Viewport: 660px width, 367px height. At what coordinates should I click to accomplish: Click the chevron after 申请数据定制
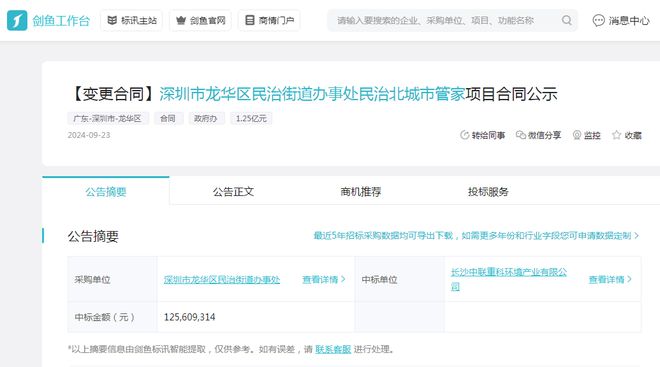point(636,236)
